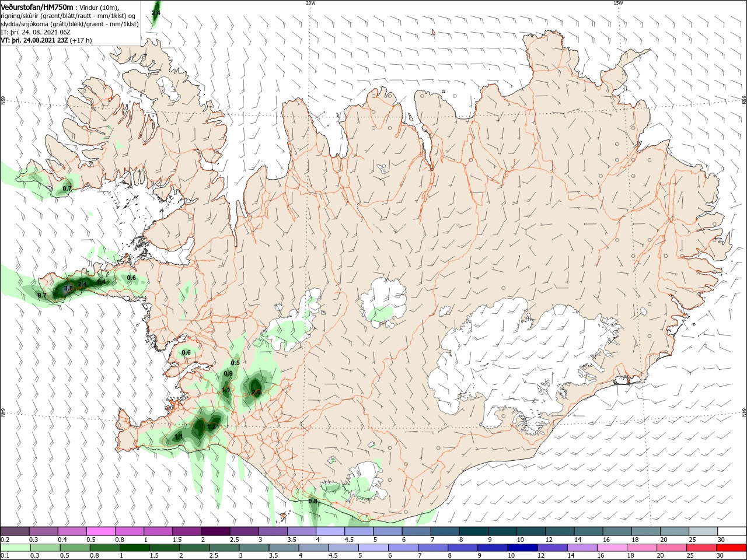
Task: Pick upper legend swatch between 20 and 25
Action: coord(674,531)
